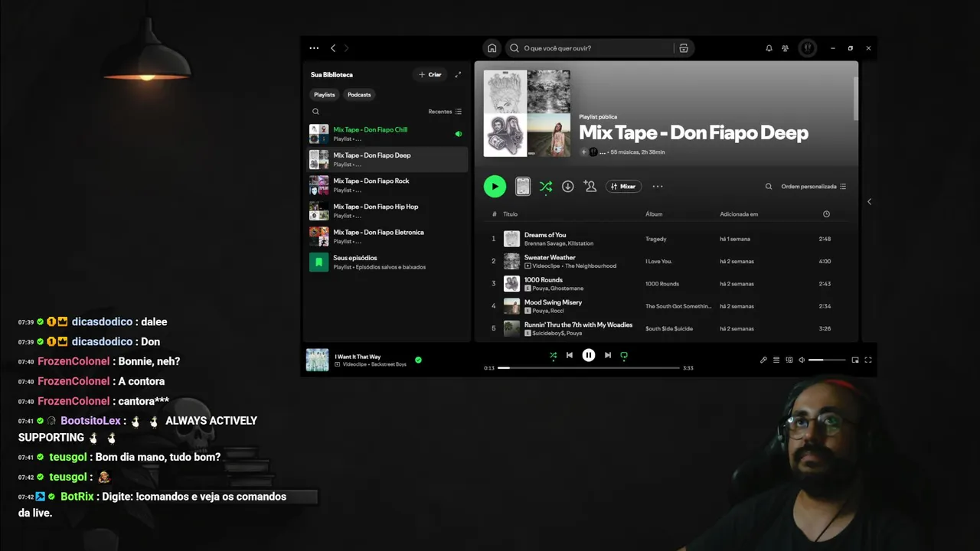Click now playing title I Want It That Way
The image size is (980, 551).
358,357
